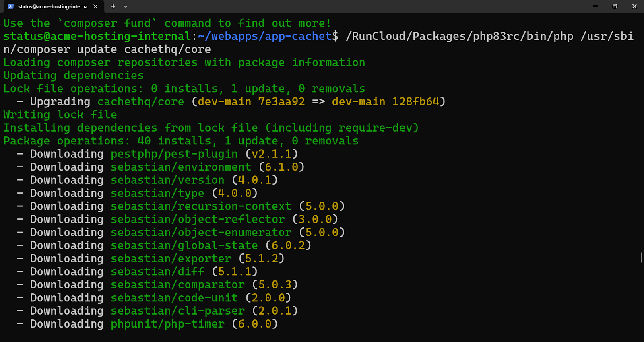
Task: Click cachethq/core in the Upgrading line
Action: point(140,102)
